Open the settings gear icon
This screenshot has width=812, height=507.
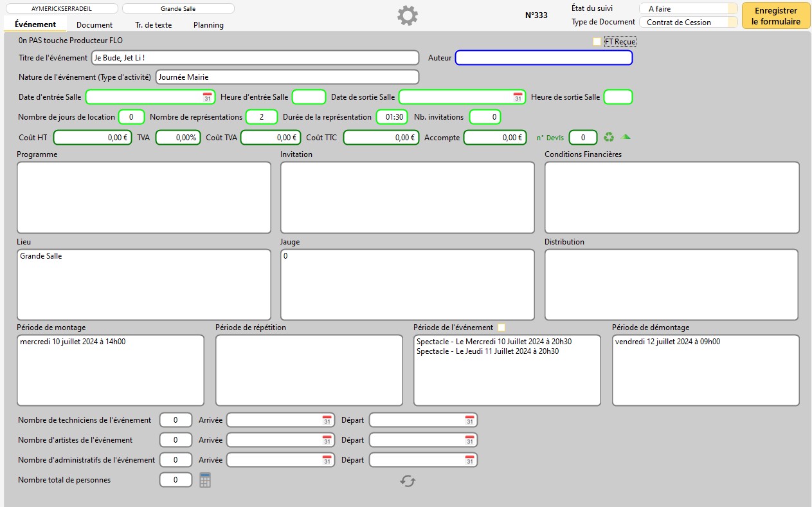(x=407, y=15)
